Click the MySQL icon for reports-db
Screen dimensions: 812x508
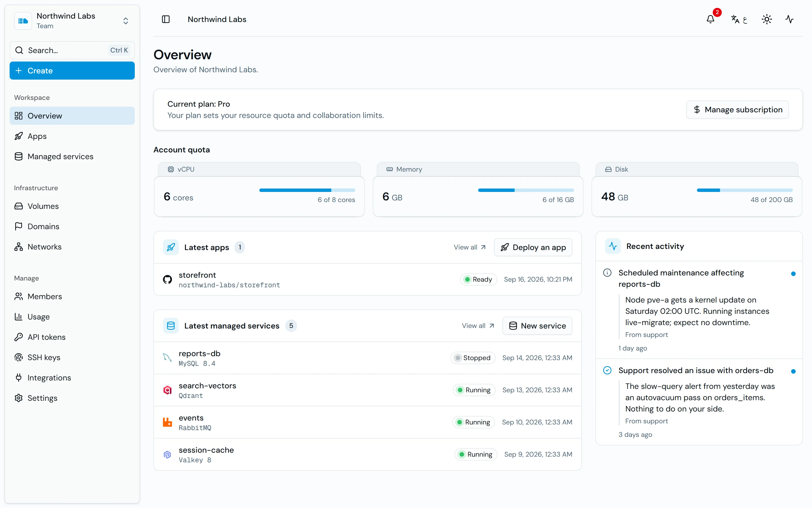(x=167, y=358)
